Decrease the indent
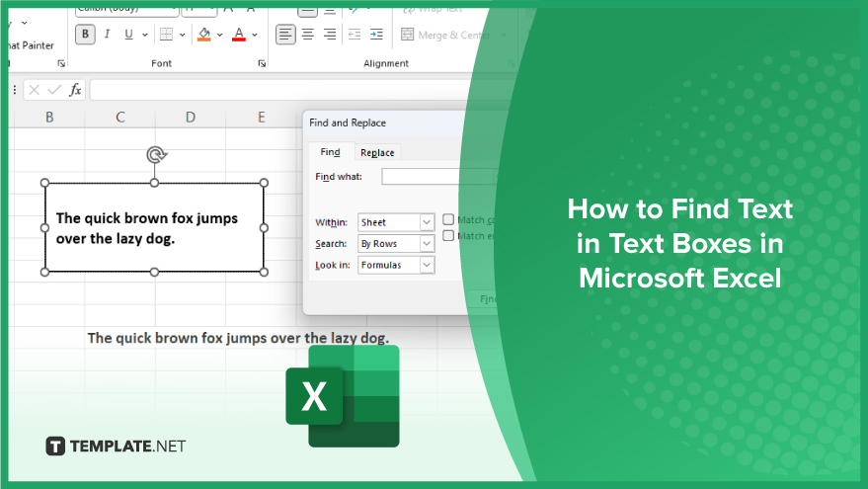The image size is (868, 489). pos(355,35)
